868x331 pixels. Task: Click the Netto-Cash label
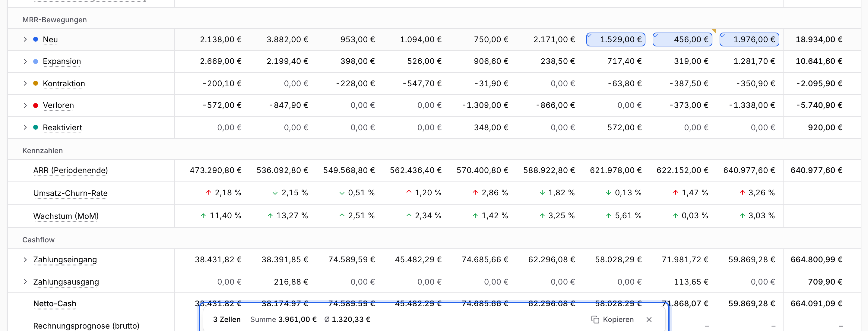click(x=55, y=304)
